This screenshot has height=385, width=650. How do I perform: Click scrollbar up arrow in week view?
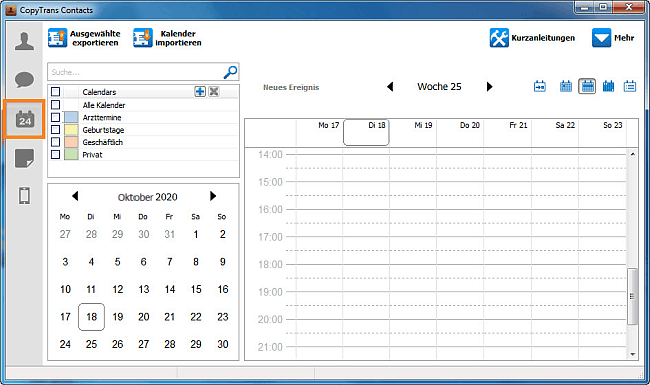[633, 154]
